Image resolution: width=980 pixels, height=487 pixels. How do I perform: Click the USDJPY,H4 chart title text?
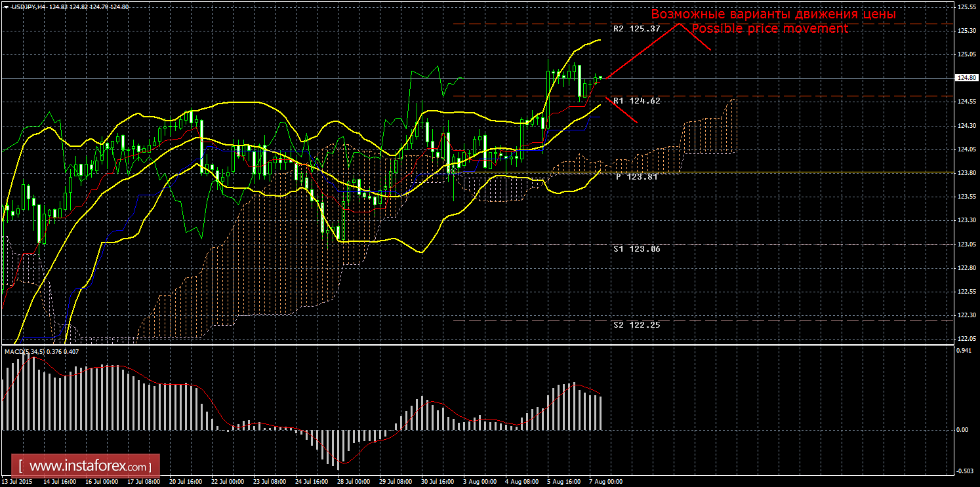[x=27, y=7]
